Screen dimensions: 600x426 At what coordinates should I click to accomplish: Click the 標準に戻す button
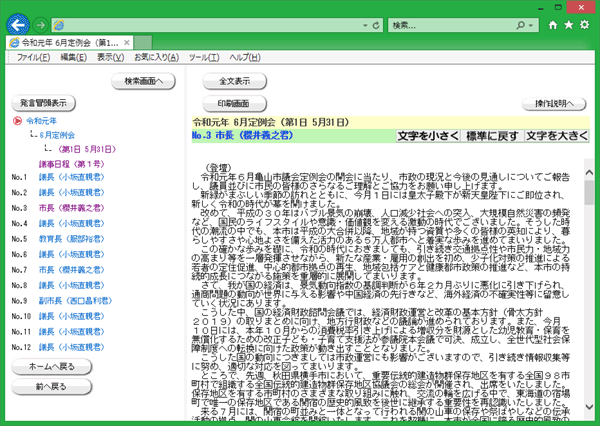(492, 136)
